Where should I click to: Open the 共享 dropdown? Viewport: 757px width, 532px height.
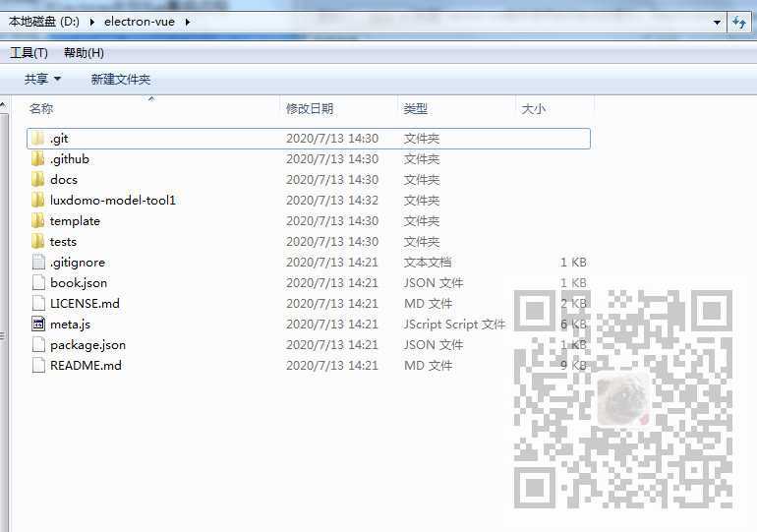pos(42,79)
